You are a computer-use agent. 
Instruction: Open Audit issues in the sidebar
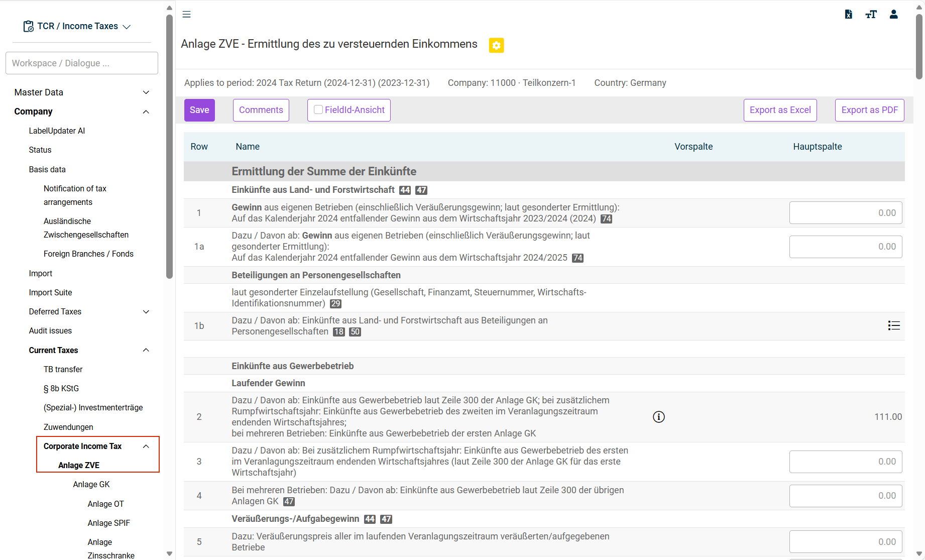tap(50, 330)
